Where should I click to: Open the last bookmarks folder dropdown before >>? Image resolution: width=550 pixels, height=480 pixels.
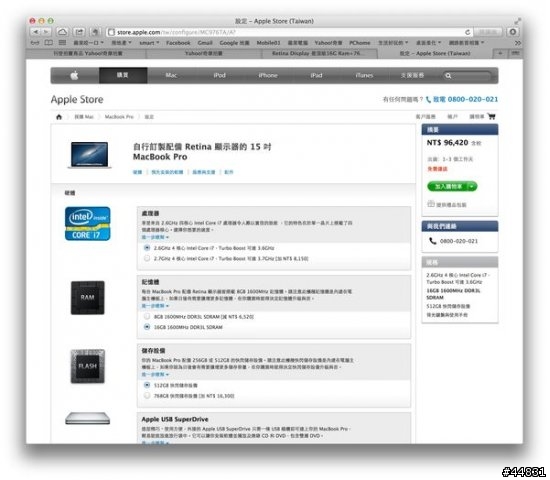pyautogui.click(x=467, y=43)
